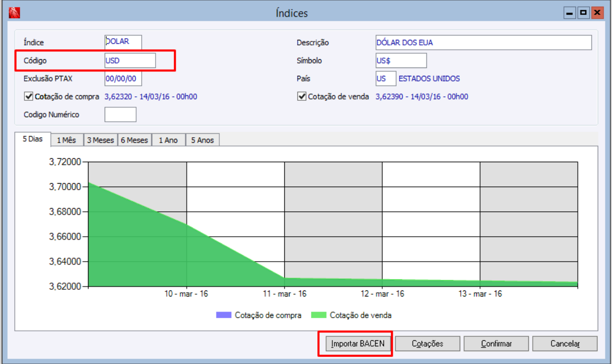The width and height of the screenshot is (612, 364).
Task: Click the ESTADOS UNIDOS country name text
Action: pos(429,79)
